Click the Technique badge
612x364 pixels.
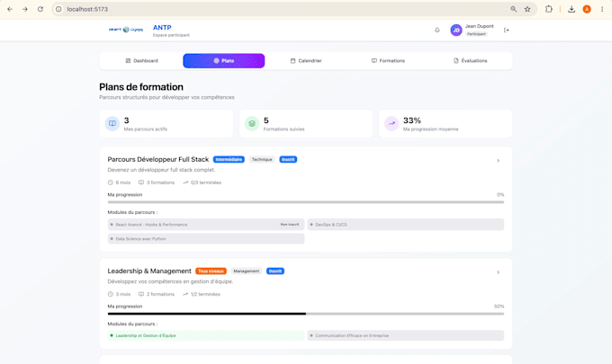(262, 159)
